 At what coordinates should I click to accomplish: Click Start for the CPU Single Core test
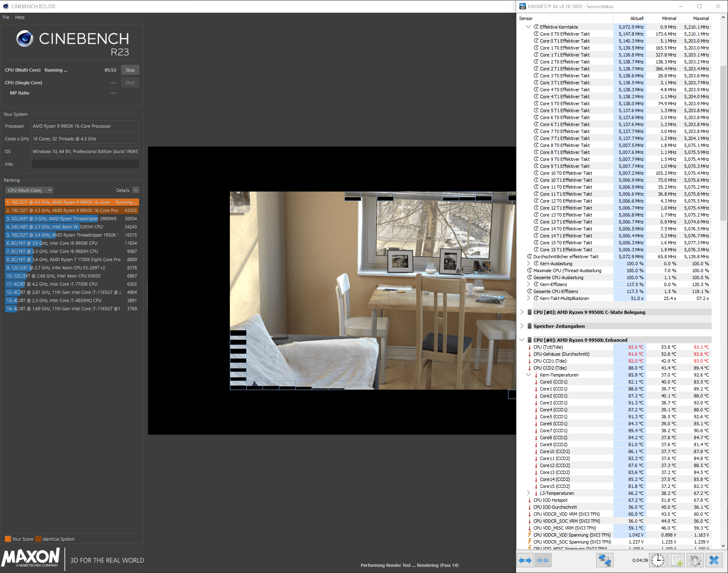click(130, 83)
